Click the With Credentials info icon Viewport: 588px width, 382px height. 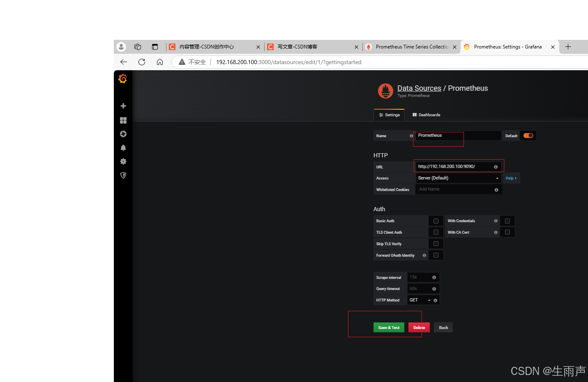[x=496, y=221]
